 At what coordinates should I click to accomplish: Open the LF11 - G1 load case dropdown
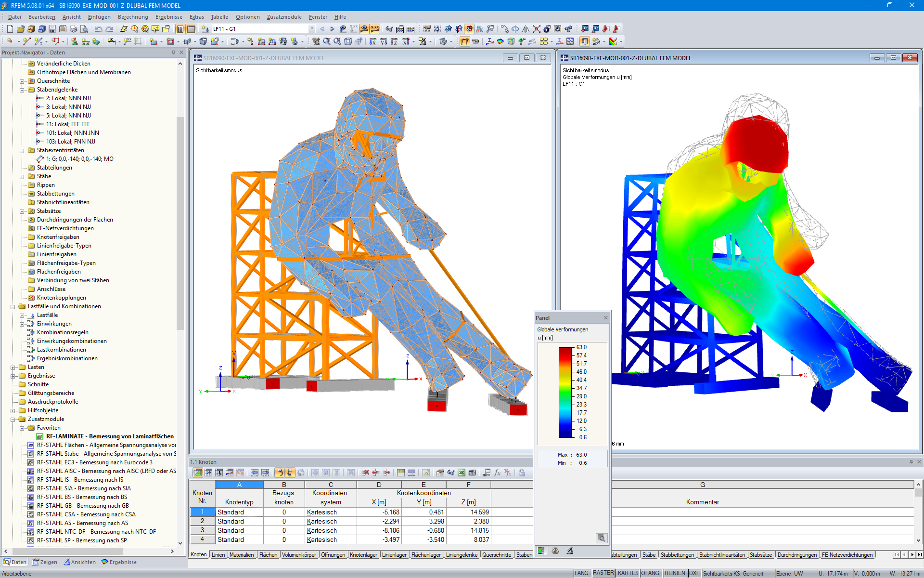pyautogui.click(x=312, y=28)
